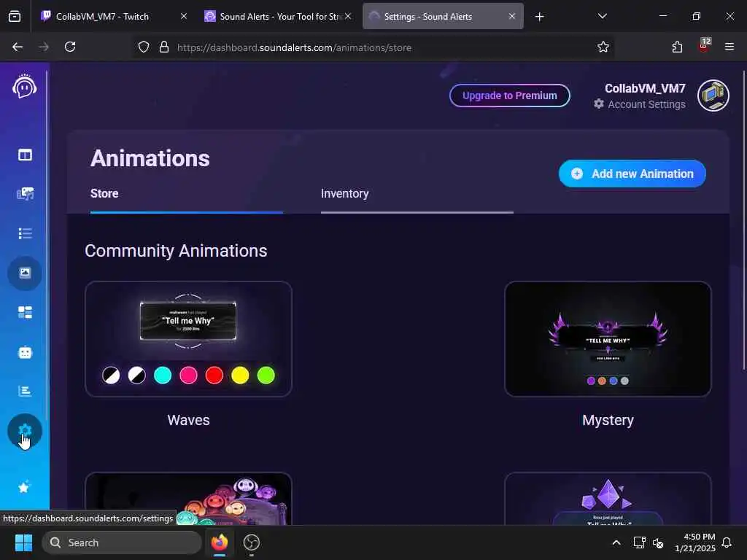
Task: Choose the orange Mystery color dot
Action: coord(602,381)
